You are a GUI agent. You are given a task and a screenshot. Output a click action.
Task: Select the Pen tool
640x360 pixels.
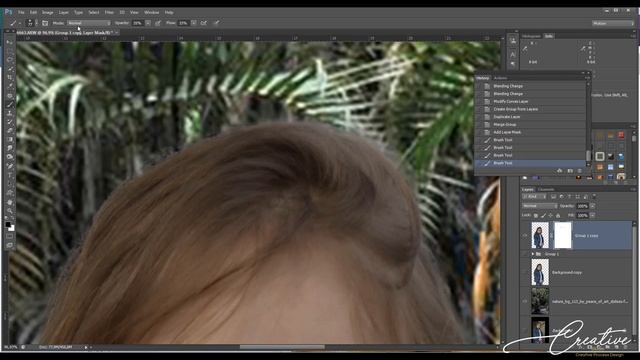pyautogui.click(x=9, y=166)
